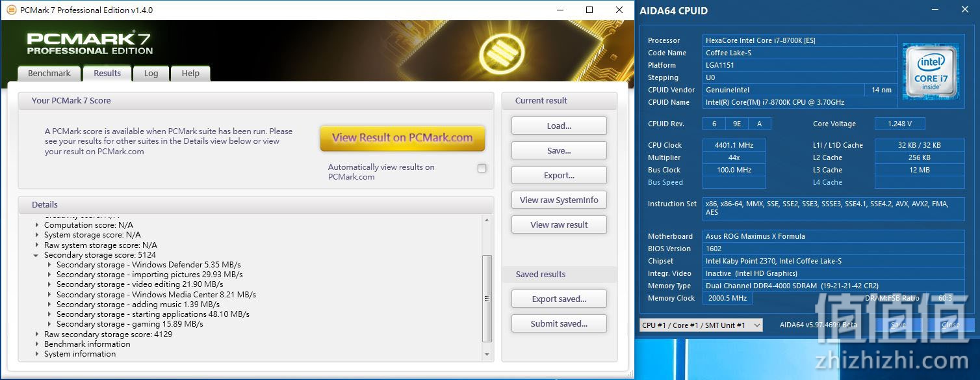This screenshot has height=380, width=980.
Task: Open View raw SystemInfo
Action: 559,200
